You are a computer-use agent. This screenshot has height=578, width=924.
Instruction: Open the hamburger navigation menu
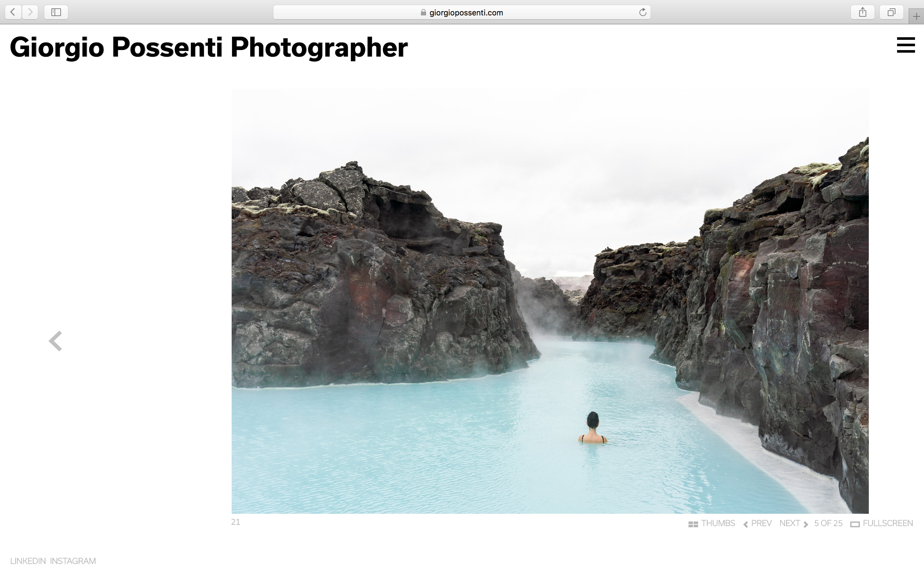pos(906,45)
